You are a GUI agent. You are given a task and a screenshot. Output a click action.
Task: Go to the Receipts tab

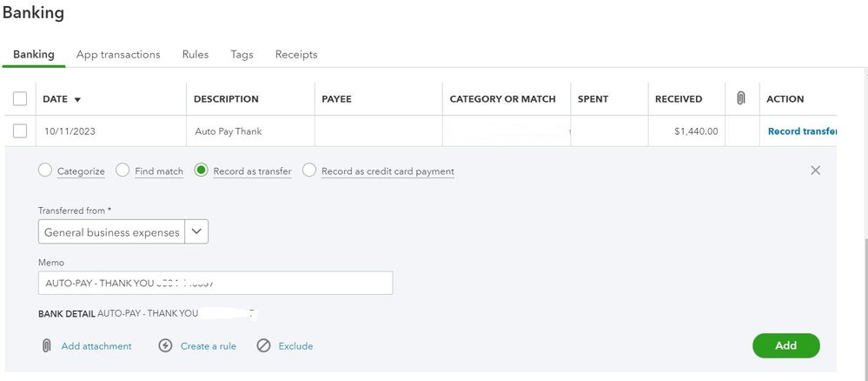coord(296,54)
